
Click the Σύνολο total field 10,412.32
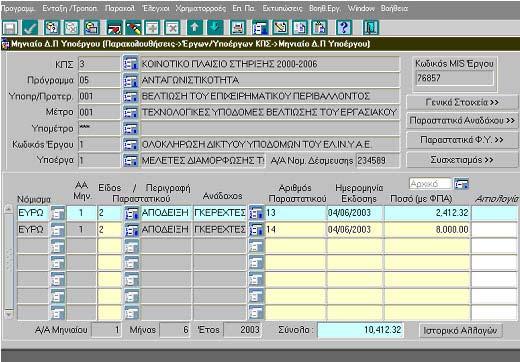pos(360,330)
